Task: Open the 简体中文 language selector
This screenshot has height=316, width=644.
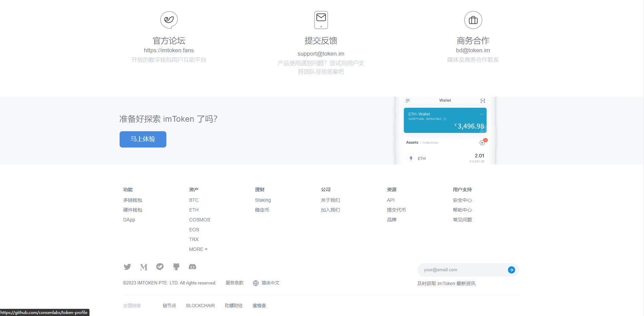Action: [270, 283]
